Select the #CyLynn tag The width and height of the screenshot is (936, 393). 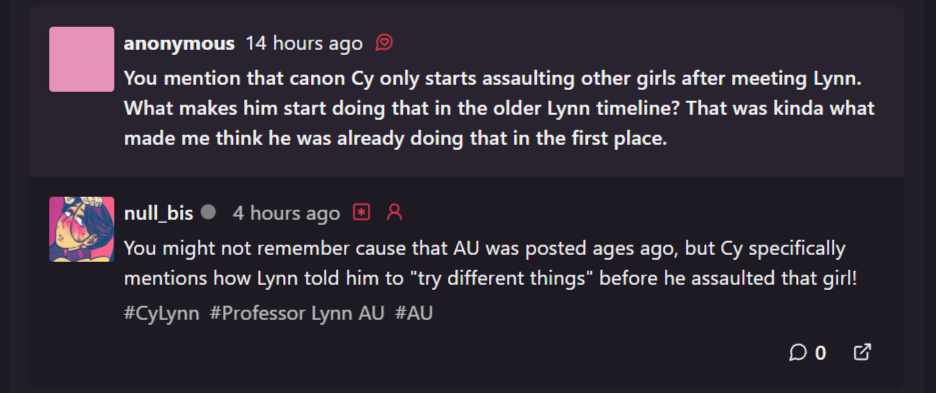click(x=162, y=313)
